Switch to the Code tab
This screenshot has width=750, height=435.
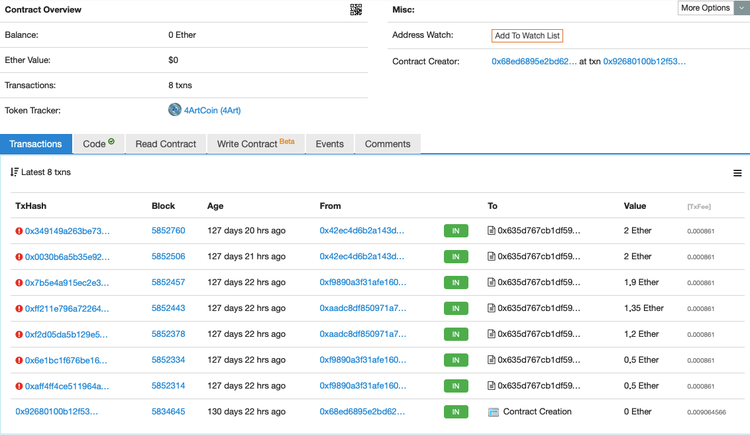99,144
